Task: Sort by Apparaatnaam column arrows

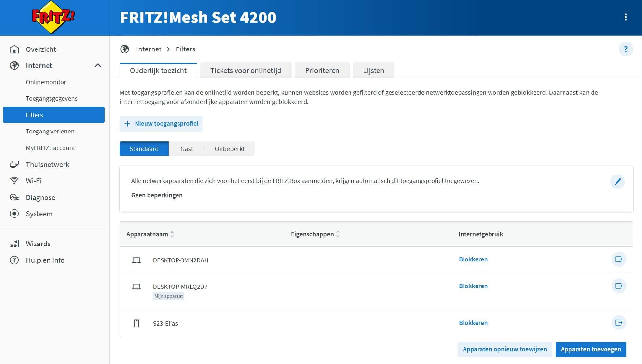Action: coord(172,234)
